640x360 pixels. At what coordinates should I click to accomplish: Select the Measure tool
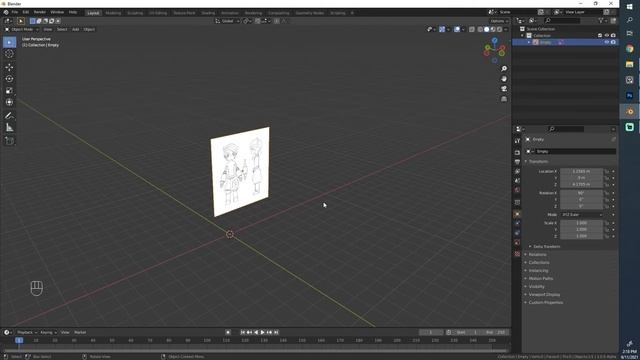pyautogui.click(x=9, y=128)
